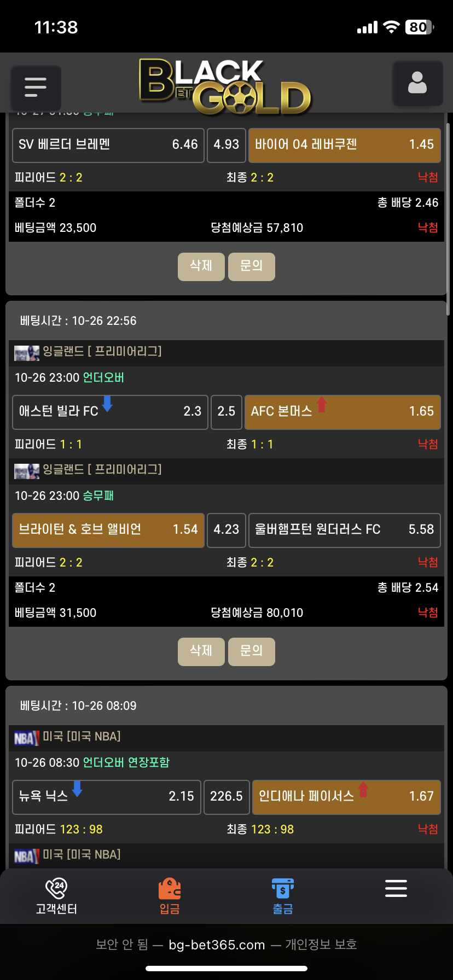
Task: Open the top-left hamburger menu
Action: (x=36, y=86)
